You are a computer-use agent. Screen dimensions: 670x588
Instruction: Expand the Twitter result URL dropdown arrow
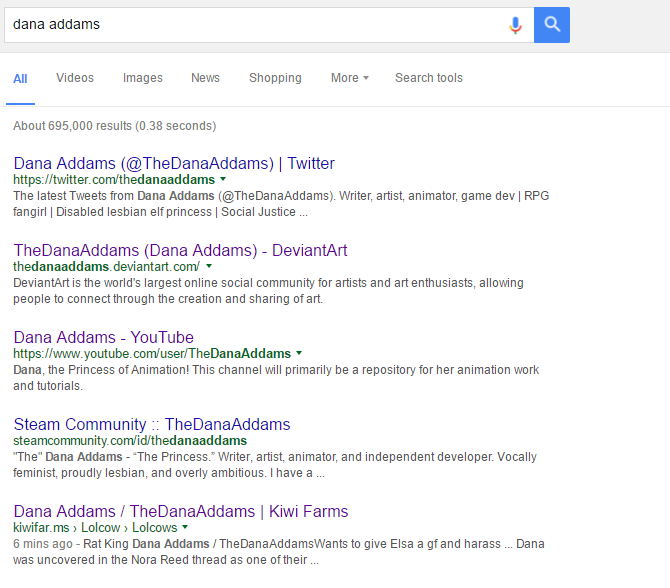[x=223, y=179]
